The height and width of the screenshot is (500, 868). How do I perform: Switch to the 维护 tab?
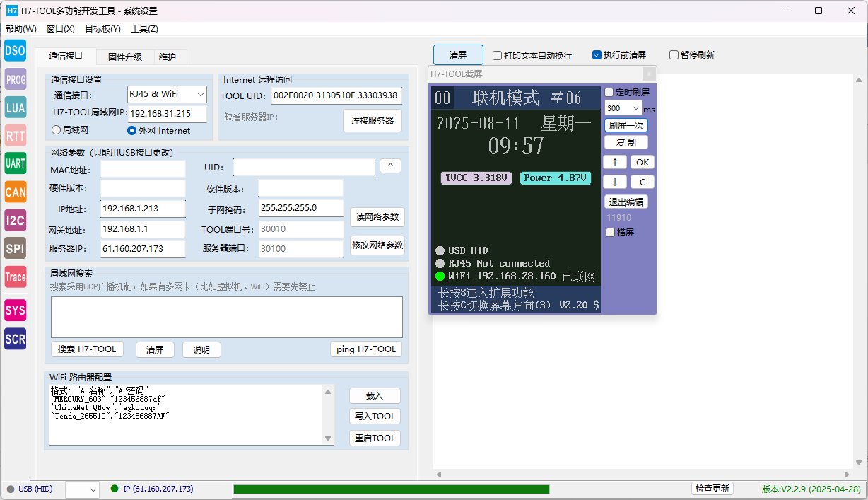point(168,57)
